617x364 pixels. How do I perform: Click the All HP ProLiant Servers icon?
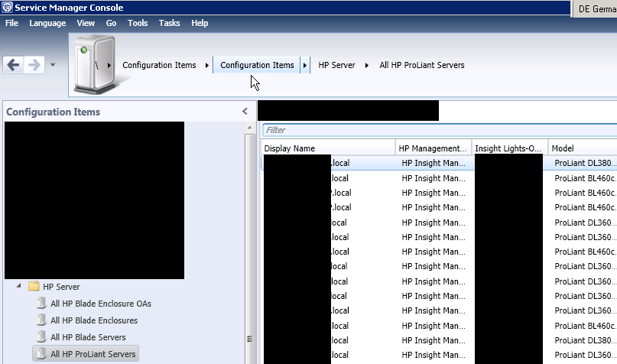point(42,354)
